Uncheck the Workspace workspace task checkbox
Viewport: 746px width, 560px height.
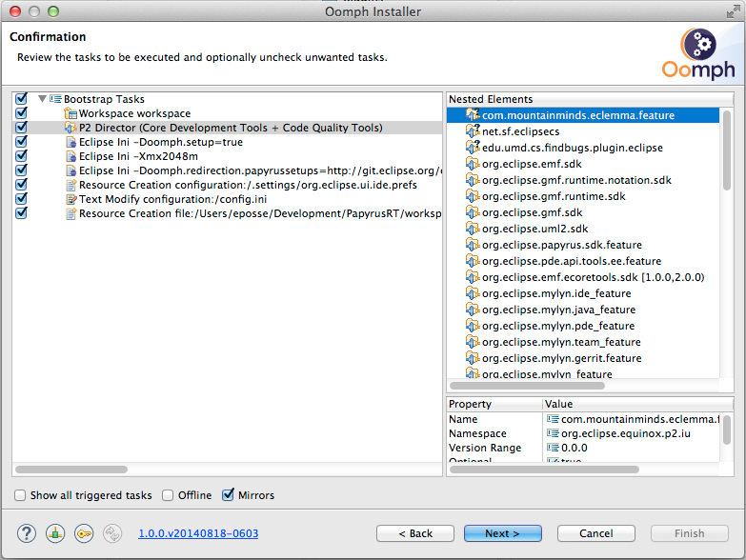click(21, 112)
